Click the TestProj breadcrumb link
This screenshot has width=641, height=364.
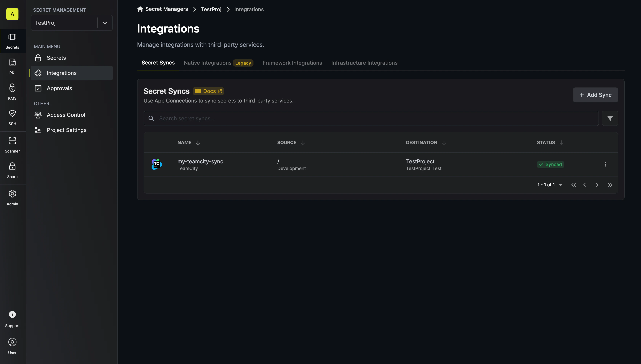pyautogui.click(x=211, y=9)
